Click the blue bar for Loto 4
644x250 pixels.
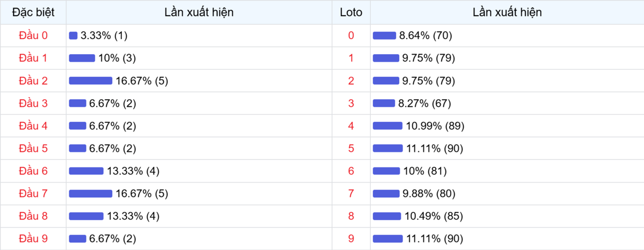click(387, 126)
